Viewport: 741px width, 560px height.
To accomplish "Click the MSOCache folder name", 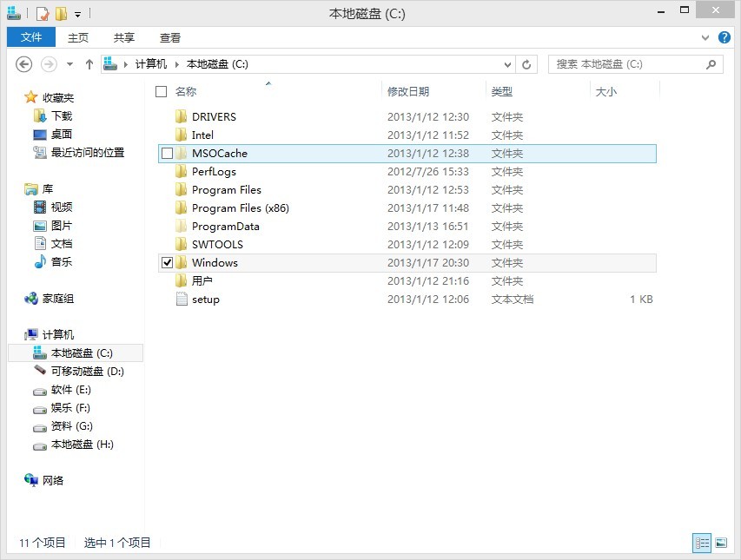I will [x=220, y=154].
